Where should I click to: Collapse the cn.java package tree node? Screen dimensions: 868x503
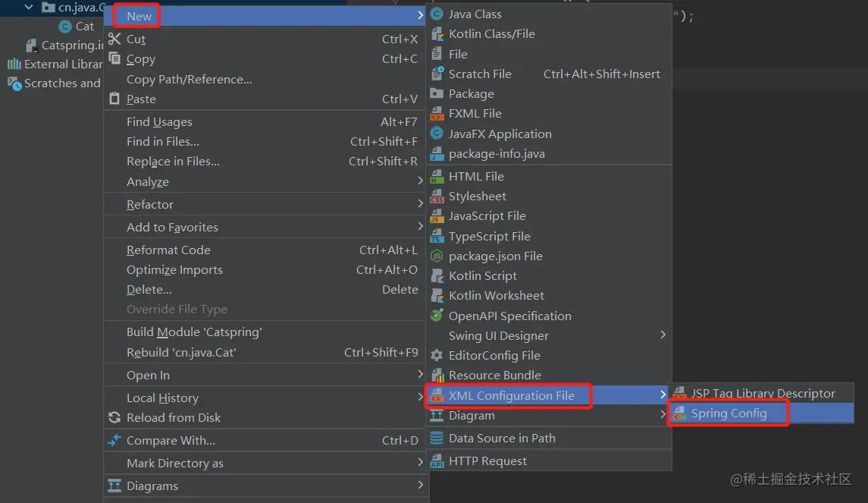pos(29,7)
